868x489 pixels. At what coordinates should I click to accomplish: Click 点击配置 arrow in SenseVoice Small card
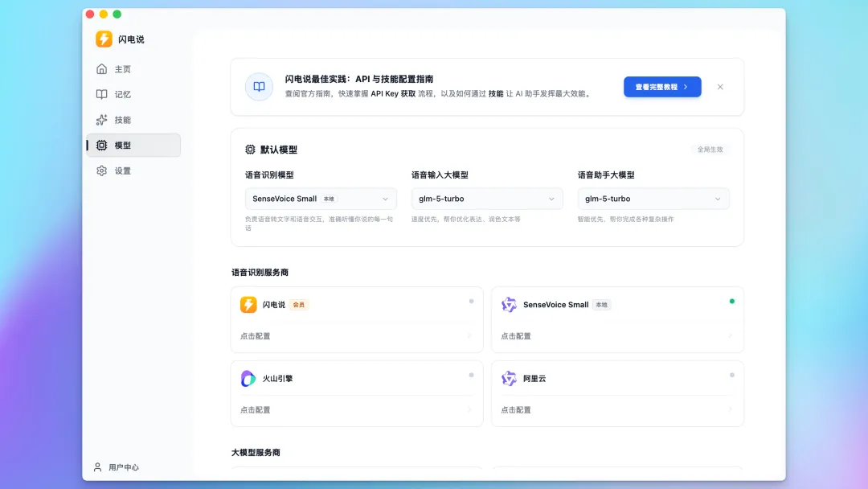(730, 335)
